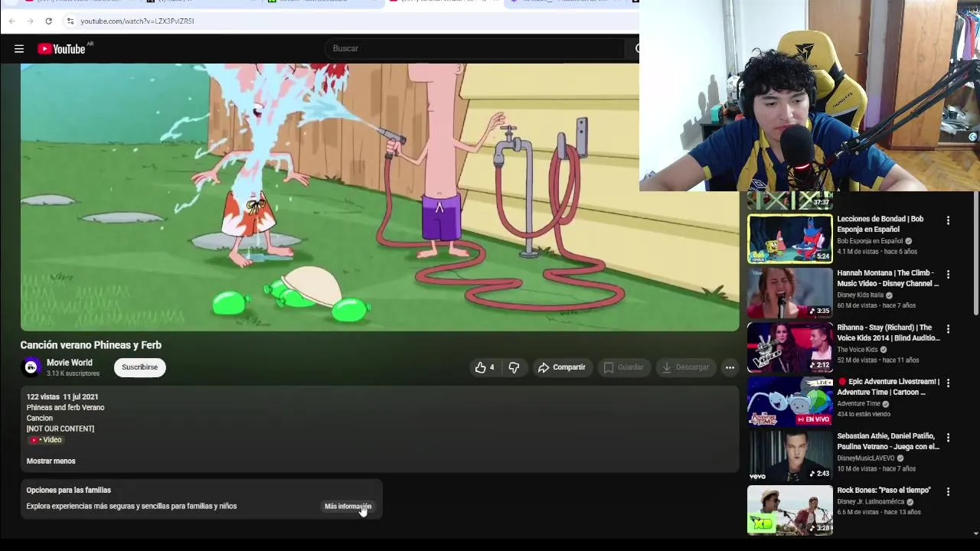
Task: Open the YouTube hamburger guide menu
Action: point(19,49)
